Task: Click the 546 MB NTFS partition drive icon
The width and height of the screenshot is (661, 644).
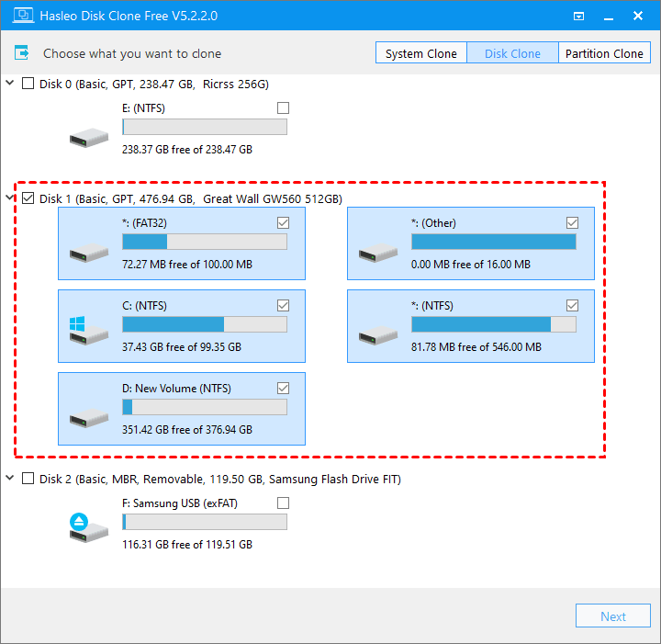Action: tap(377, 335)
